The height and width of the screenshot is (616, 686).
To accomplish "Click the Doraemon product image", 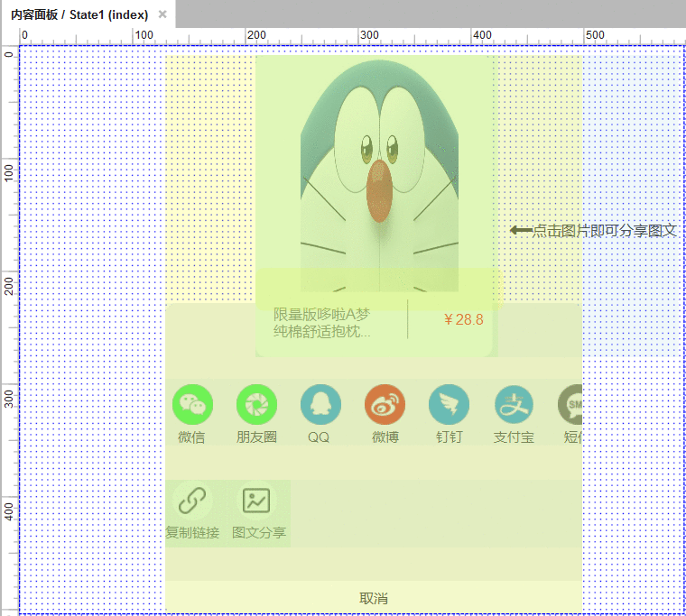I will [x=379, y=176].
